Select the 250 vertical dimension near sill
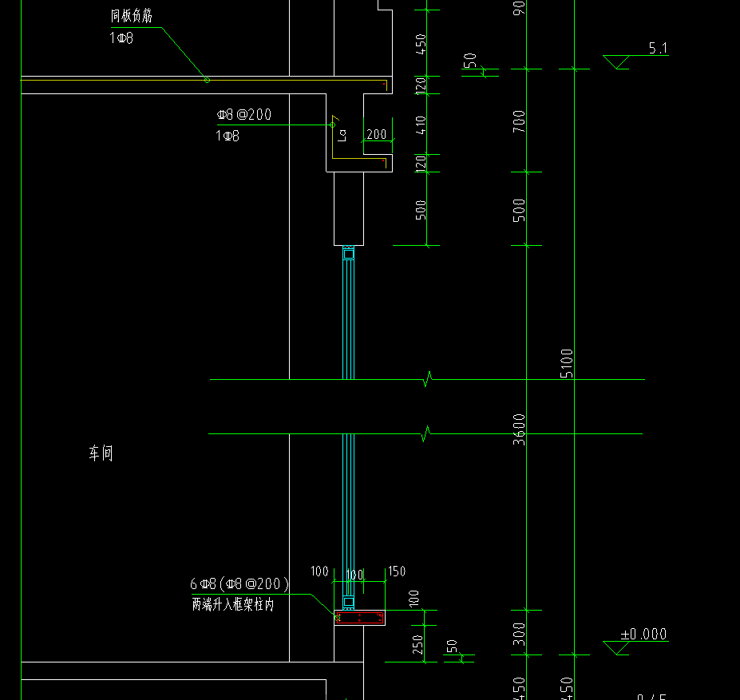 pos(417,645)
